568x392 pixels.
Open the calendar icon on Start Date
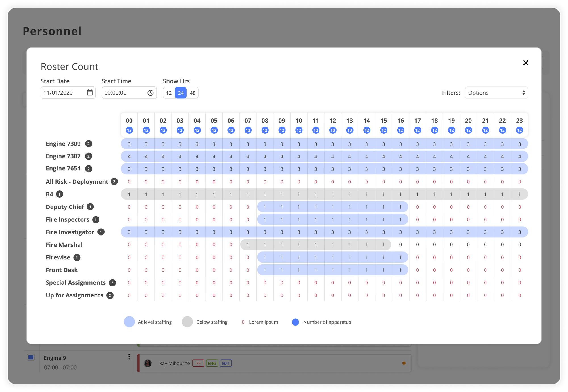tap(90, 93)
